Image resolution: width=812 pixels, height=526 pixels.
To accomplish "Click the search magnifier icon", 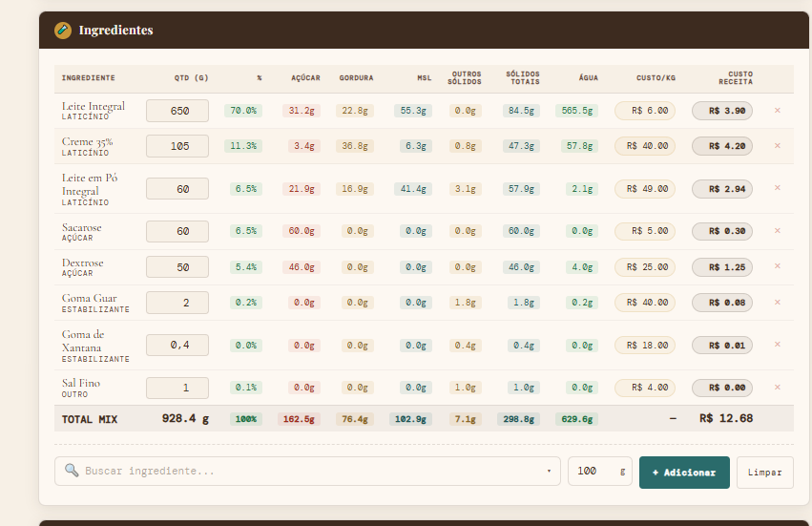I will point(72,472).
